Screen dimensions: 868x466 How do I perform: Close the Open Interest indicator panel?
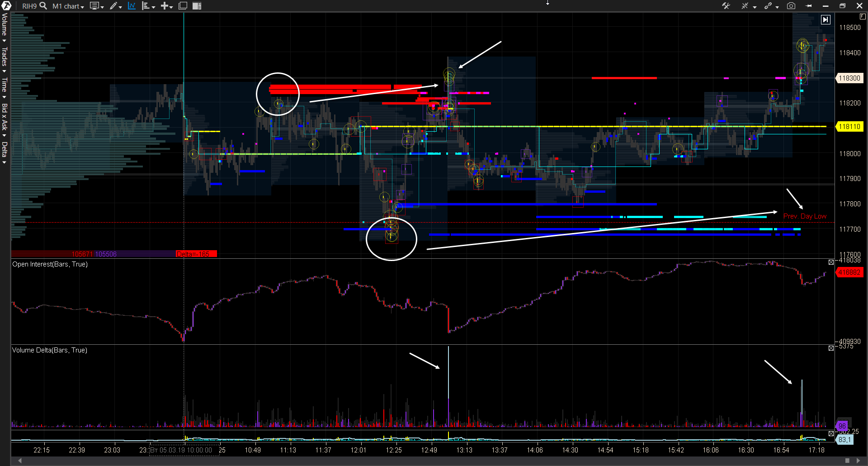tap(831, 262)
